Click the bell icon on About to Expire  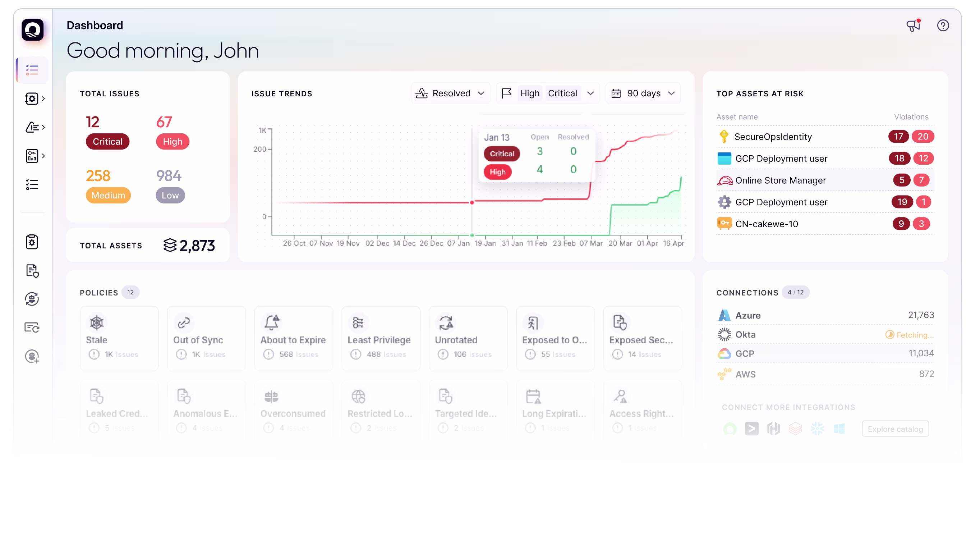pyautogui.click(x=272, y=322)
